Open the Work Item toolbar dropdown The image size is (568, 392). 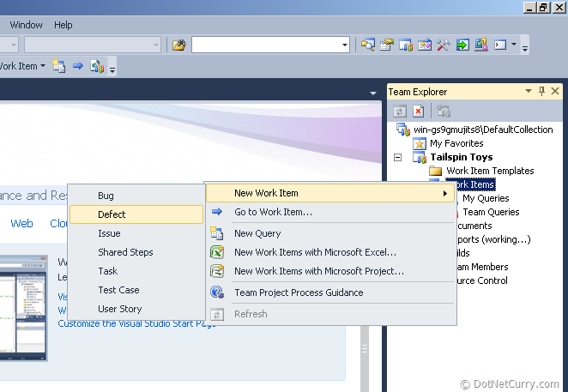click(43, 66)
